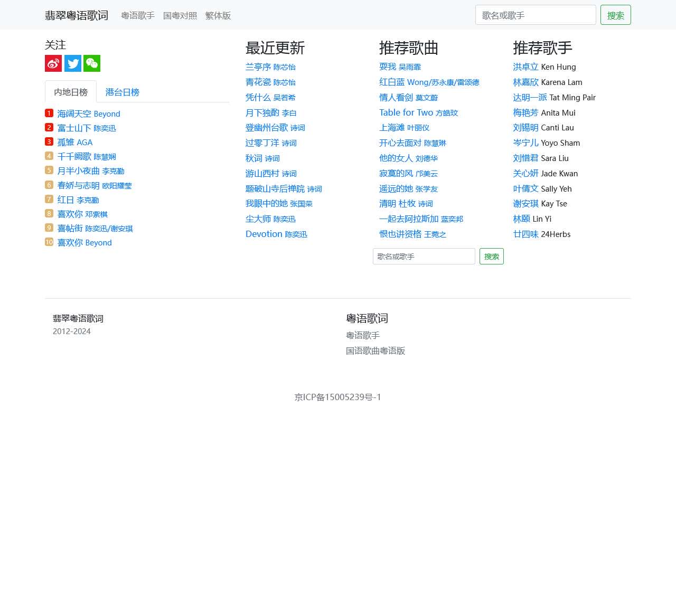This screenshot has height=616, width=676.
Task: Open recently updated 青花瓷
Action: (x=270, y=82)
